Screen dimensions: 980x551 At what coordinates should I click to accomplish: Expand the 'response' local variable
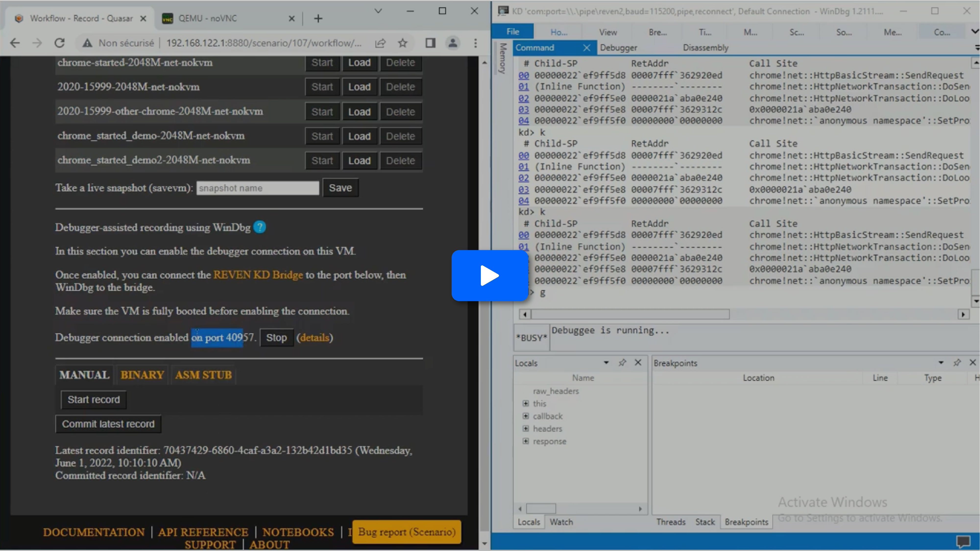tap(526, 441)
